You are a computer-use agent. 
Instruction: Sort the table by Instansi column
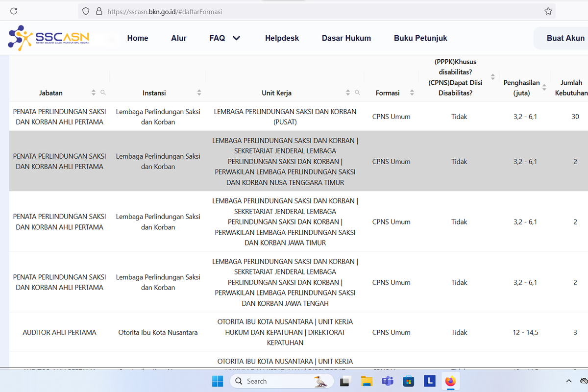tap(199, 93)
